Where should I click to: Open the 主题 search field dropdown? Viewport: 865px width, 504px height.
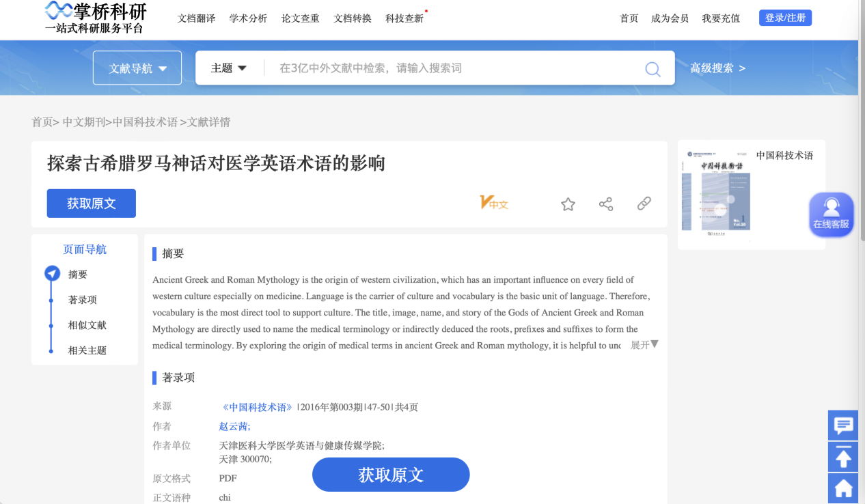click(229, 68)
